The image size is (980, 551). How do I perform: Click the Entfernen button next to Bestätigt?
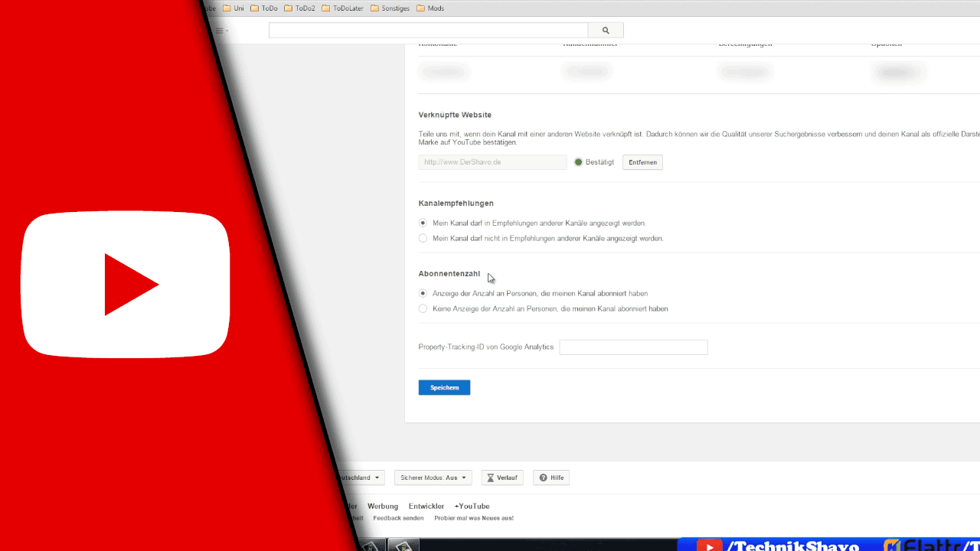click(x=642, y=162)
